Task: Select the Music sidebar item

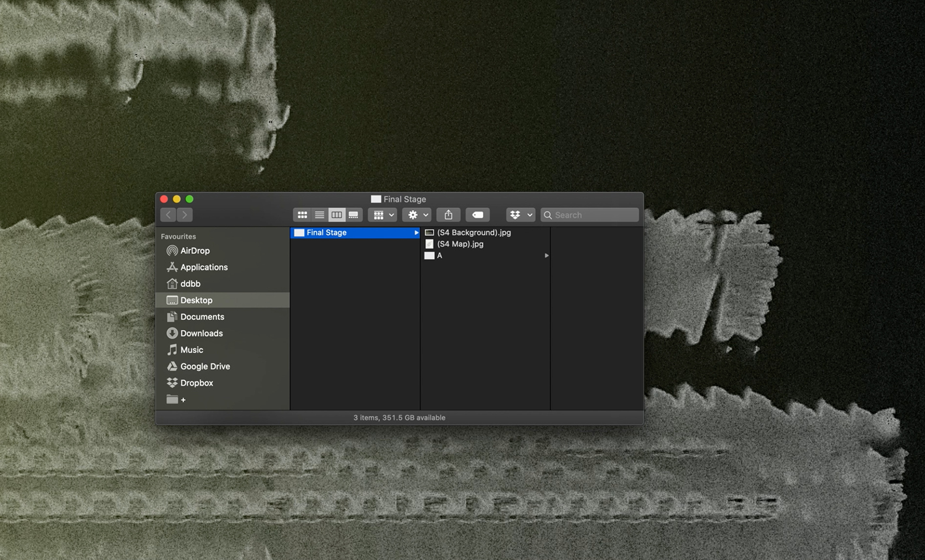Action: point(191,350)
